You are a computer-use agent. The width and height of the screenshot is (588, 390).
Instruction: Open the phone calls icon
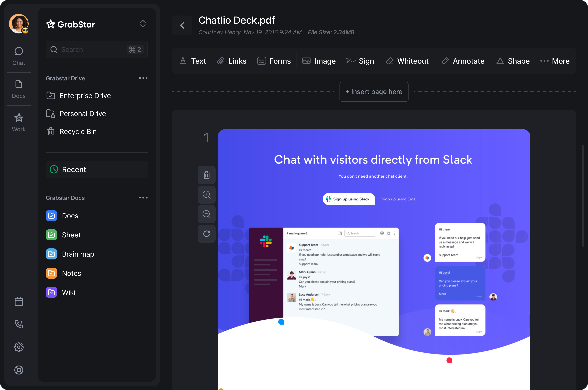[19, 324]
